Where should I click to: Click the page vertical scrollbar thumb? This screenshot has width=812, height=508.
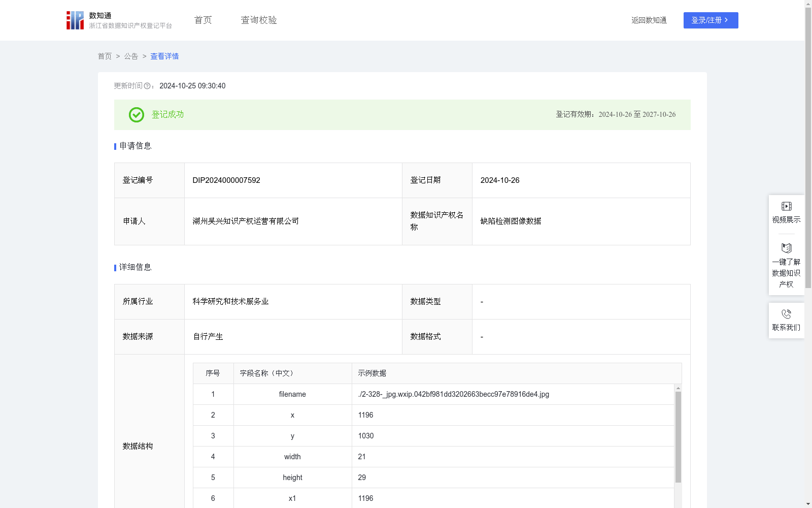tap(808, 147)
